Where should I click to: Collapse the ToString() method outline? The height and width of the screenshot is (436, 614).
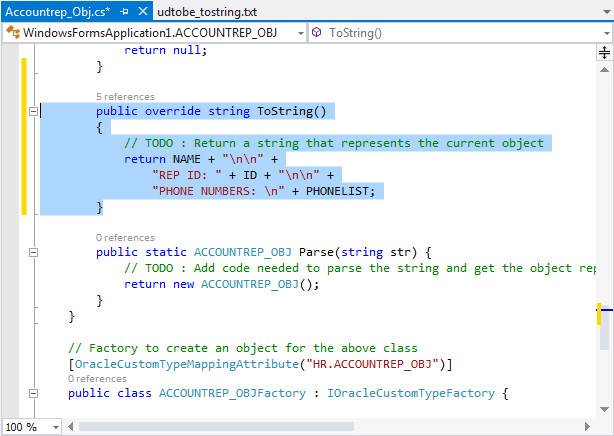click(x=34, y=112)
